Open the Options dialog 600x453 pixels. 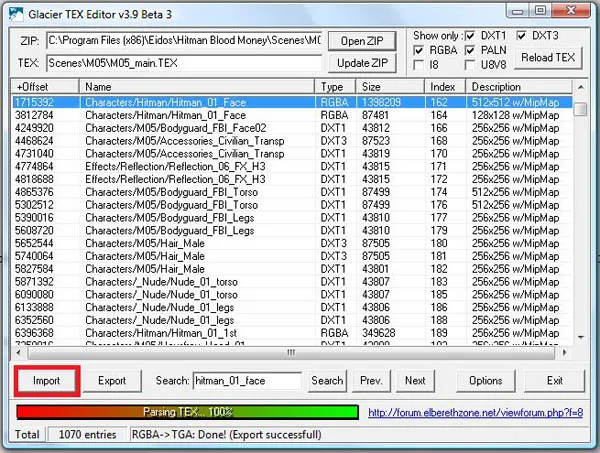[x=485, y=381]
